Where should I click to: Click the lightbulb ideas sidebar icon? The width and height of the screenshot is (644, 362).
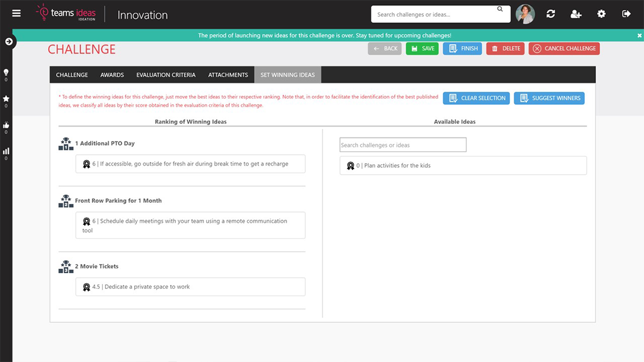[6, 73]
